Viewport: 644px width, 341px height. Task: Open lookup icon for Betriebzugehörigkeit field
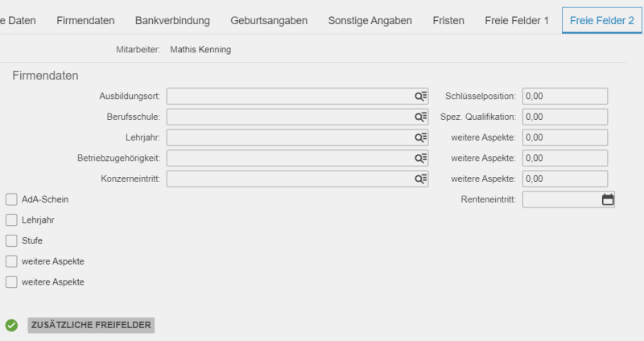(x=420, y=158)
